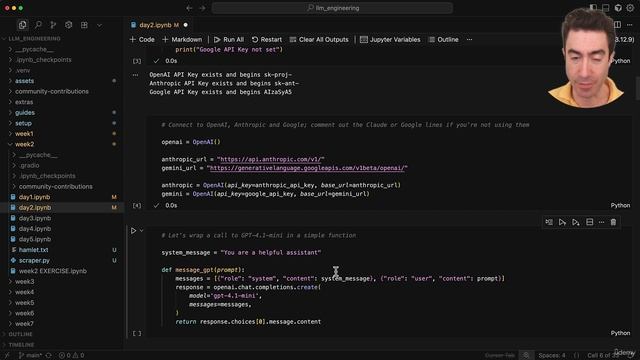This screenshot has height=360, width=640.
Task: Toggle the primary sidebar layout icon in title bar
Action: click(x=593, y=8)
